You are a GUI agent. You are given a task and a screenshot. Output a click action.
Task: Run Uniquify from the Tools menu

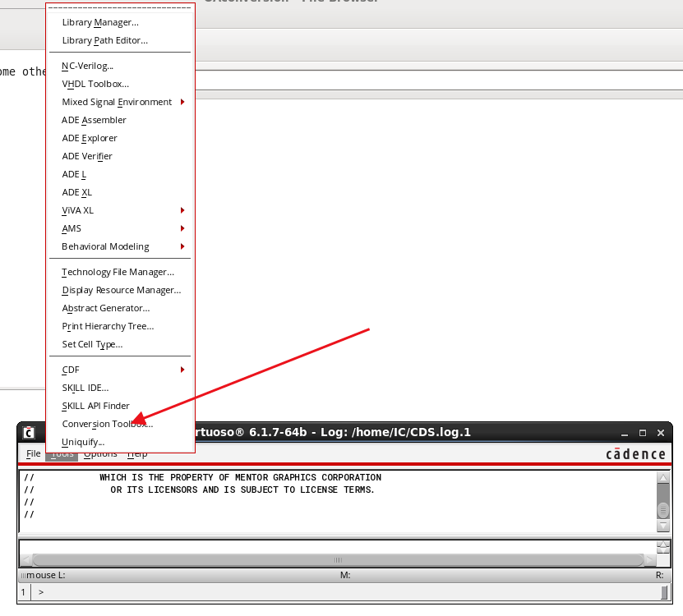(83, 442)
